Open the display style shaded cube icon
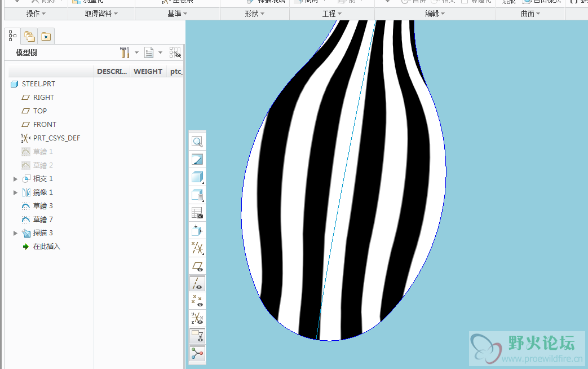Image resolution: width=588 pixels, height=369 pixels. 197,177
